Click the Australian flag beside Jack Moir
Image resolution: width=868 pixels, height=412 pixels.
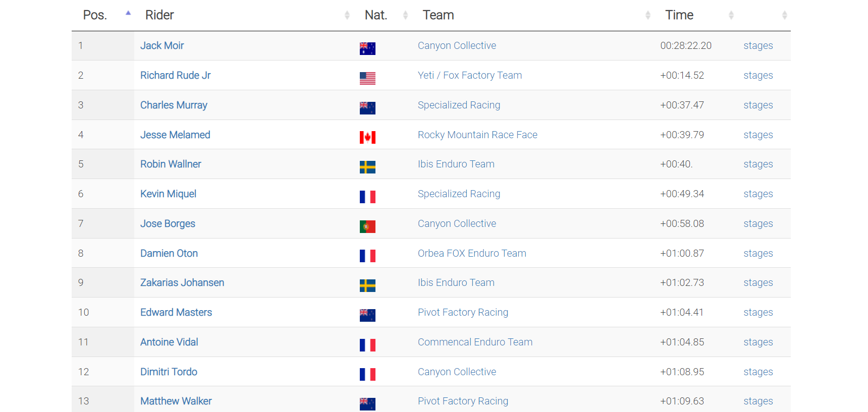coord(367,48)
